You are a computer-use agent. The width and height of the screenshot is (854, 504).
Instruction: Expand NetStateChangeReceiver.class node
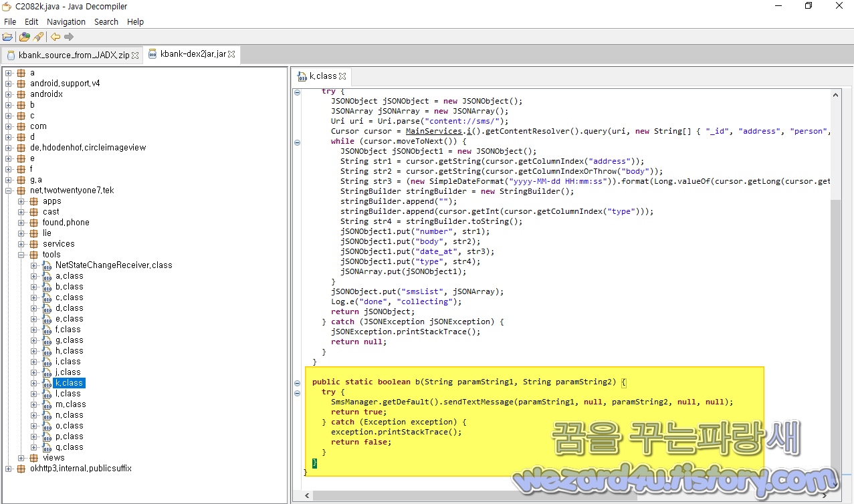click(x=34, y=265)
